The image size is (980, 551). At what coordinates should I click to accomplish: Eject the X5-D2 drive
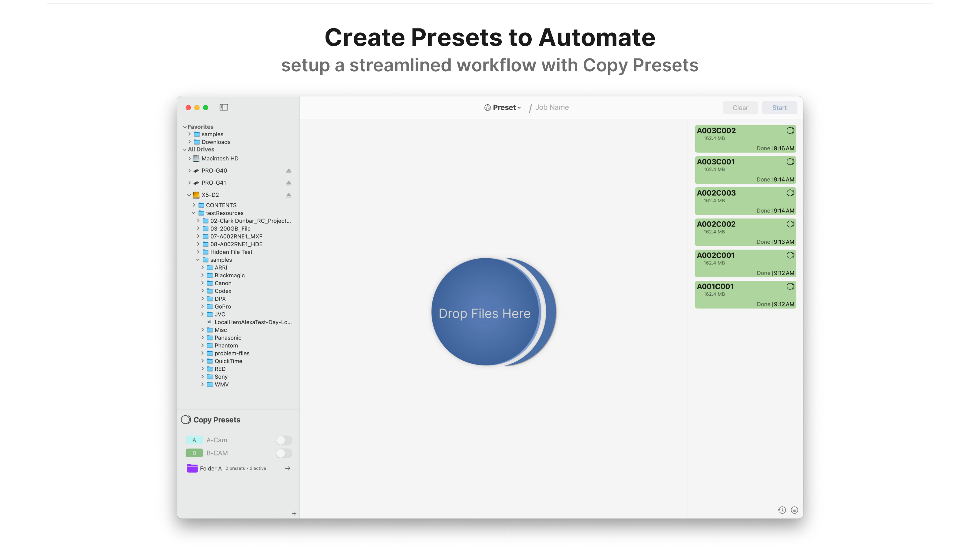click(289, 195)
